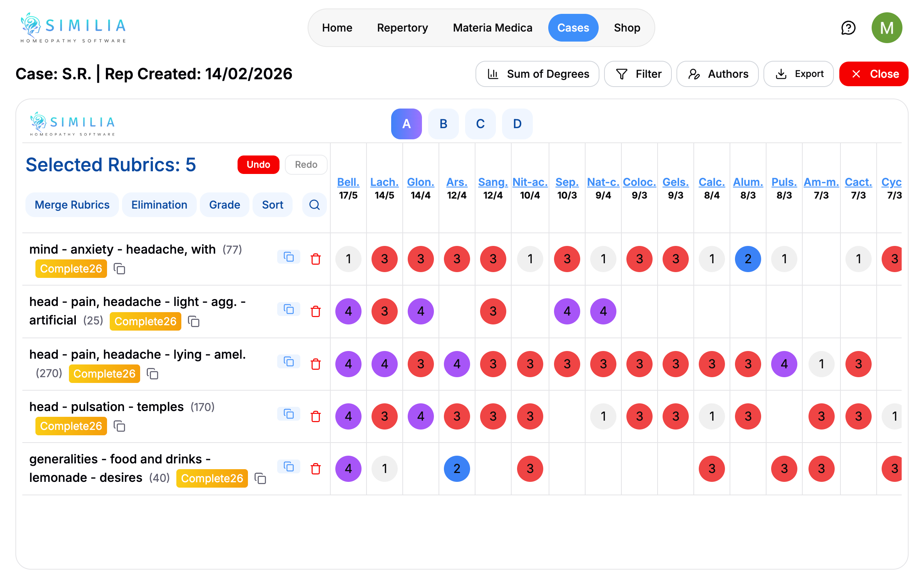Select repertorization sheet C
924x585 pixels.
pos(480,124)
